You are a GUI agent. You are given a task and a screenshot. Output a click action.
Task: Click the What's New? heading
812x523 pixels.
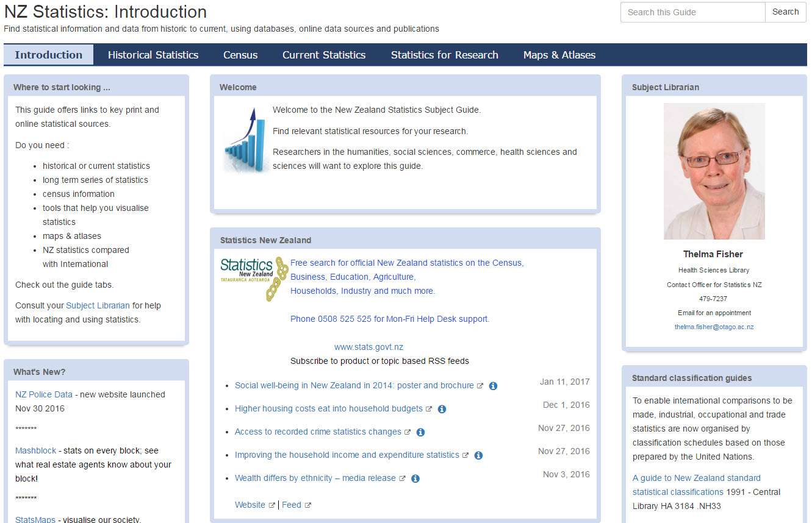click(x=39, y=372)
